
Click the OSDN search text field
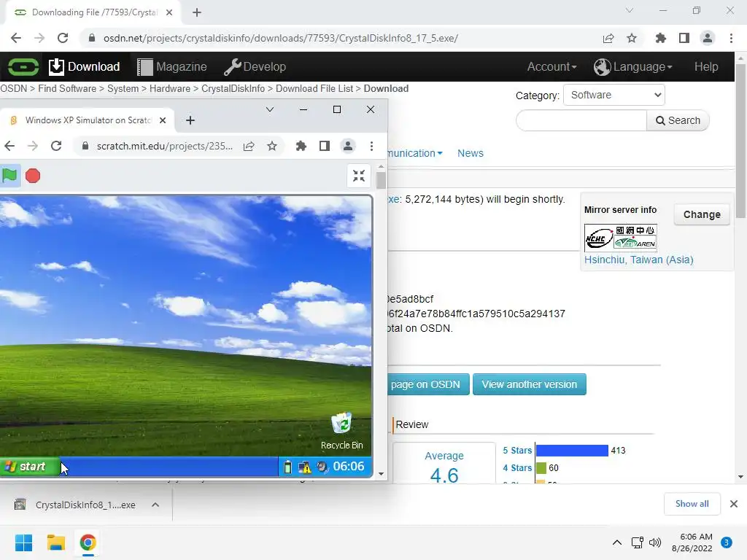[x=581, y=120]
